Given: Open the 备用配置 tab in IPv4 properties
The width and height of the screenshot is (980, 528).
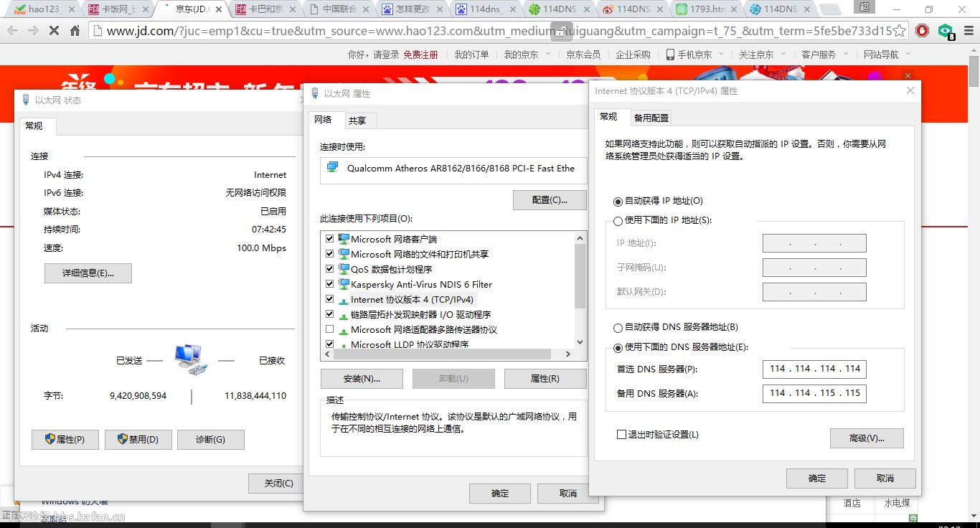Looking at the screenshot, I should click(651, 118).
